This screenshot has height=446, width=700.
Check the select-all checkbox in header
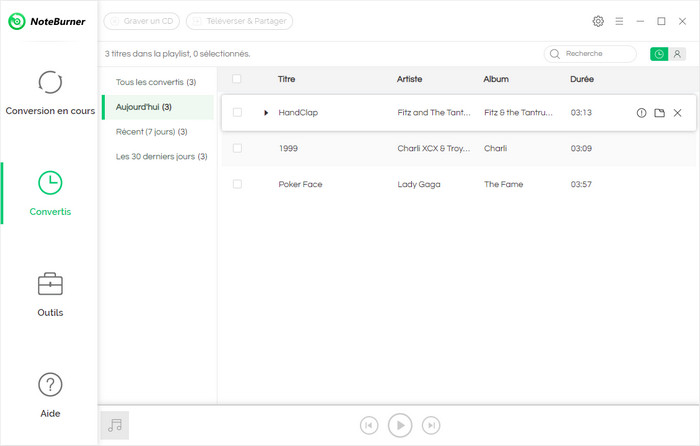237,79
